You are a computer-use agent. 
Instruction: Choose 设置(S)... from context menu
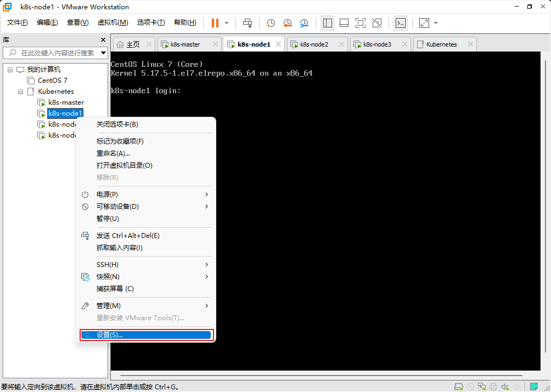pos(146,335)
